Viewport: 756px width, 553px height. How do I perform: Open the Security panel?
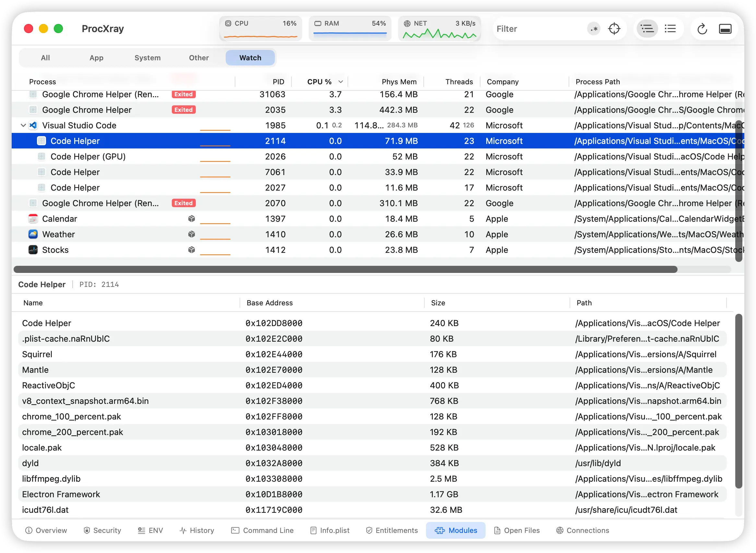102,530
